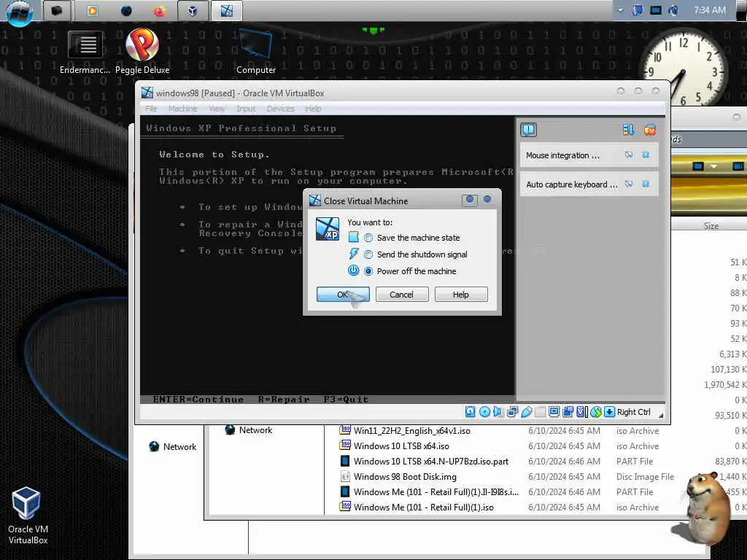
Task: Open the Endermanc... desktop shortcut
Action: [85, 52]
